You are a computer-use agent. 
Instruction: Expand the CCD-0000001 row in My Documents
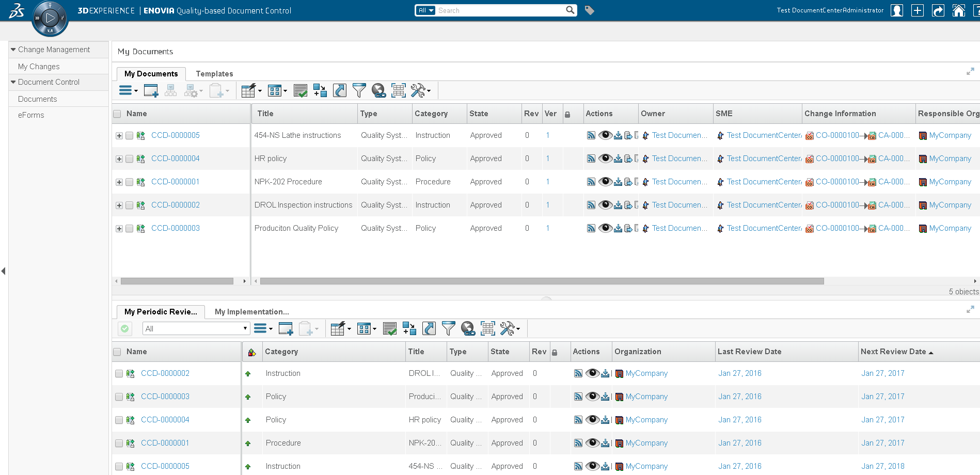click(119, 182)
